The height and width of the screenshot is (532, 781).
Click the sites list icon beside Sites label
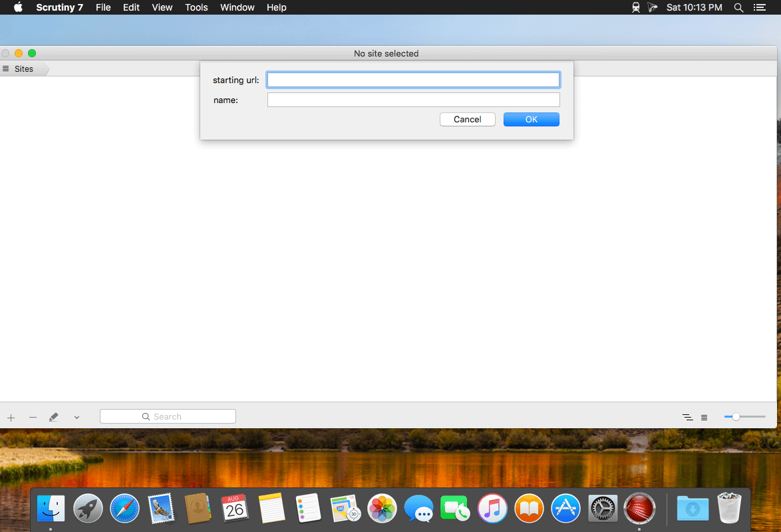pyautogui.click(x=5, y=68)
